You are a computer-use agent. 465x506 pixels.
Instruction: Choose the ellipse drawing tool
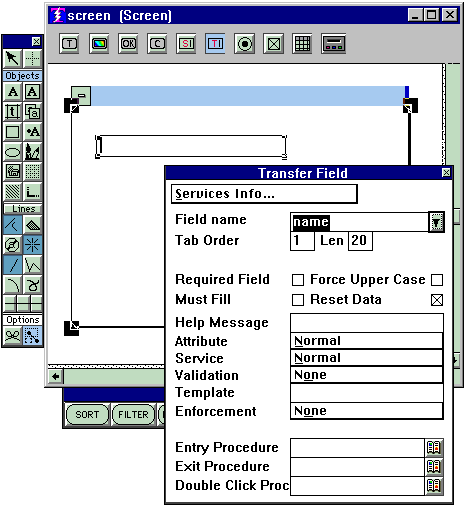point(13,152)
